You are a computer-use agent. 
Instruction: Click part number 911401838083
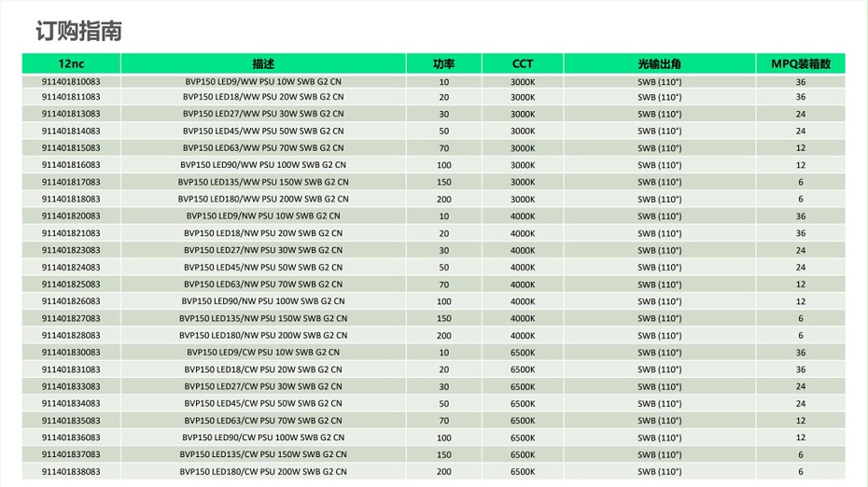[x=71, y=471]
